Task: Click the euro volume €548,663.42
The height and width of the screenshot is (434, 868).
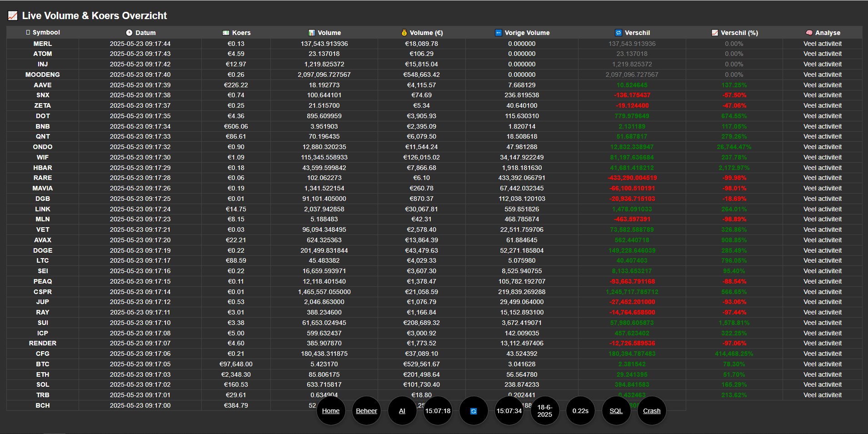Action: click(422, 75)
